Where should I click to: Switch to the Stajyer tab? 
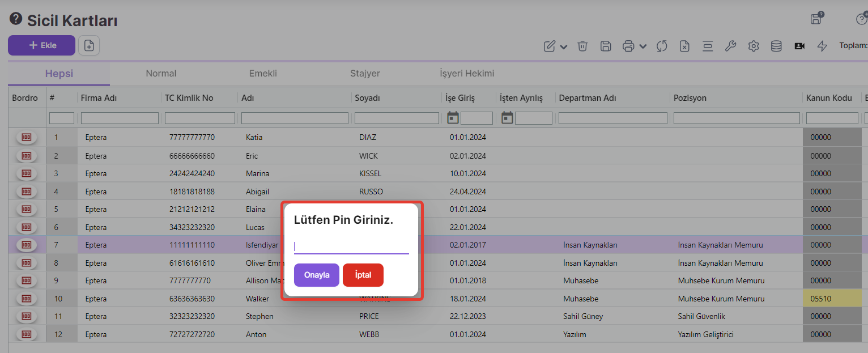[365, 74]
